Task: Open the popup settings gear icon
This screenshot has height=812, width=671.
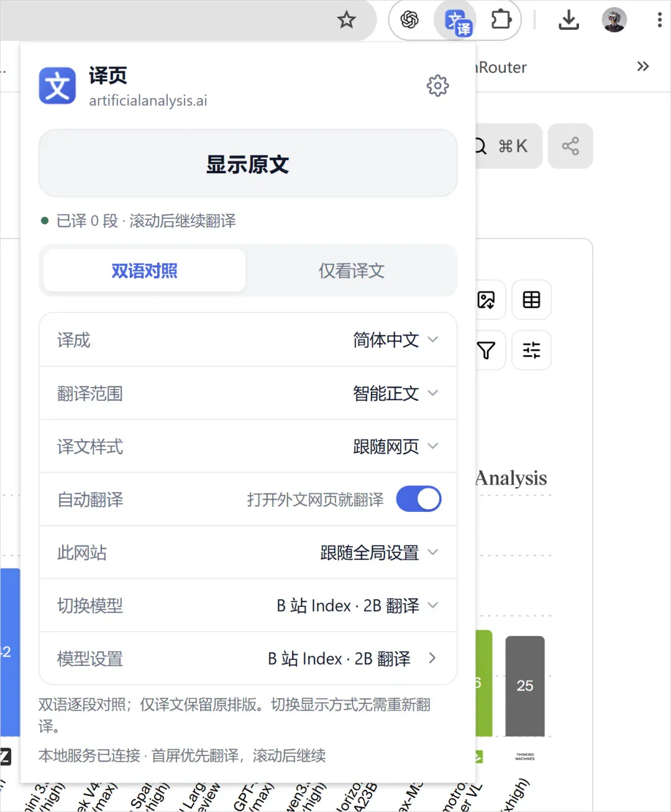Action: 437,86
